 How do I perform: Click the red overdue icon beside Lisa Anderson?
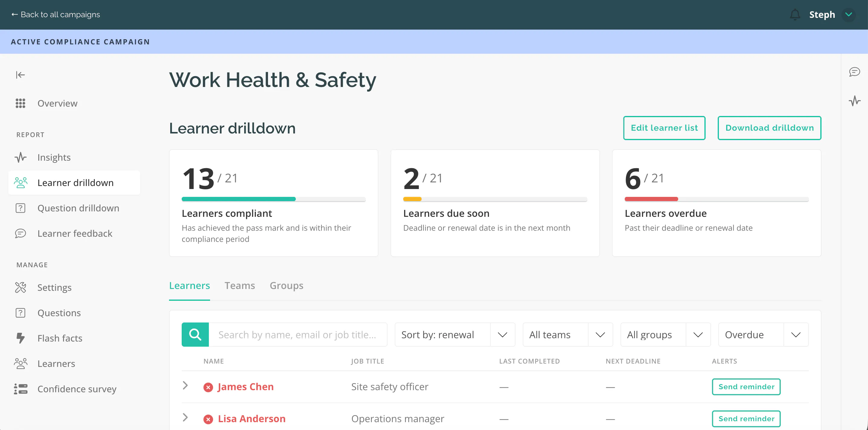click(208, 419)
